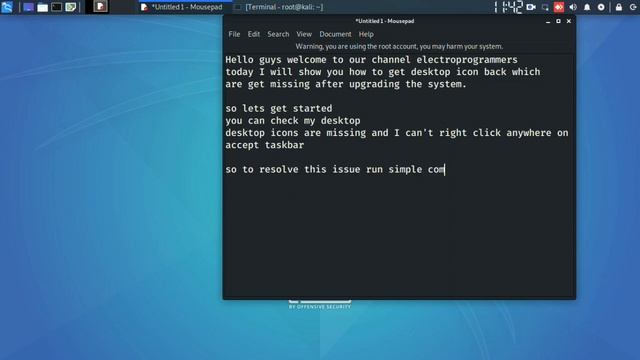
Task: Open the Document menu in Mousepad
Action: [335, 34]
